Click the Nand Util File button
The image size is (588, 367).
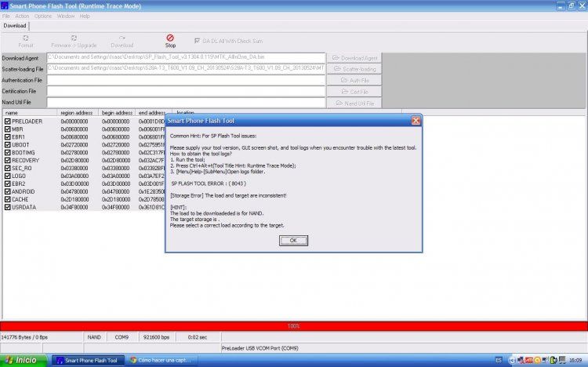pyautogui.click(x=354, y=103)
